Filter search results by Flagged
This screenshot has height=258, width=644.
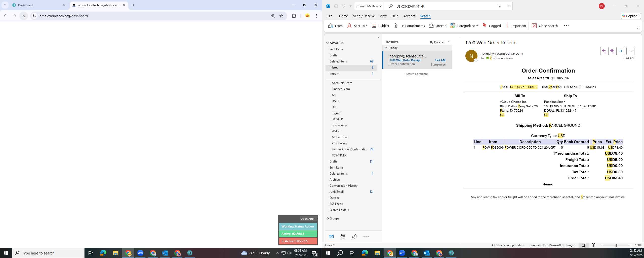[491, 26]
